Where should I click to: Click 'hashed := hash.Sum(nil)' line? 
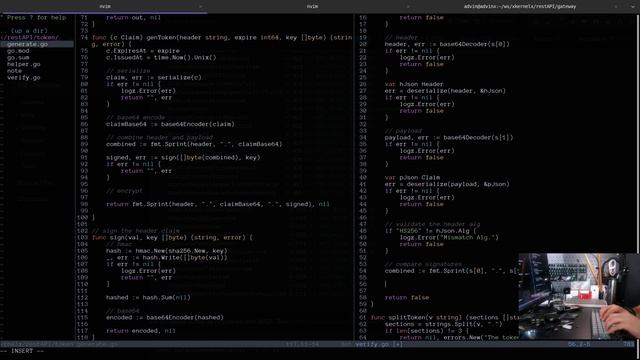(x=148, y=298)
